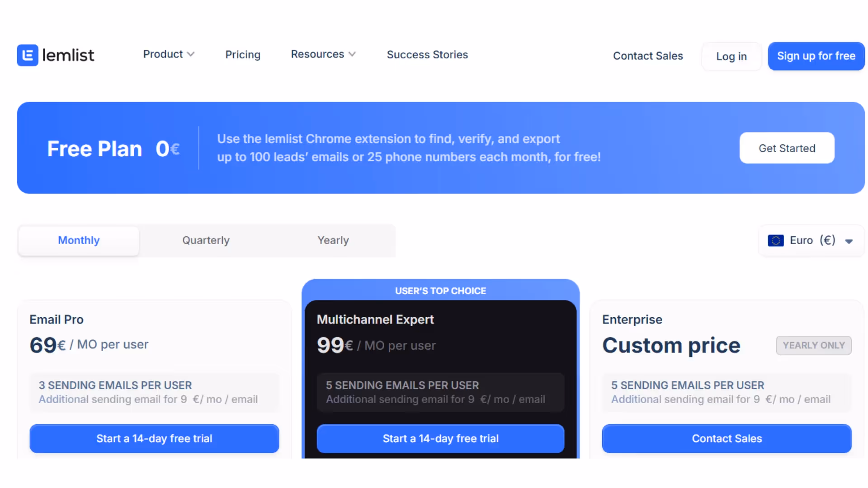Click the lemlist wordmark text
868x488 pixels.
(68, 55)
